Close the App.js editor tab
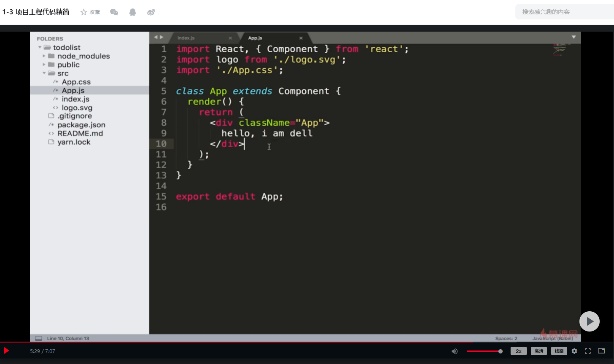Image resolution: width=614 pixels, height=364 pixels. coord(301,38)
